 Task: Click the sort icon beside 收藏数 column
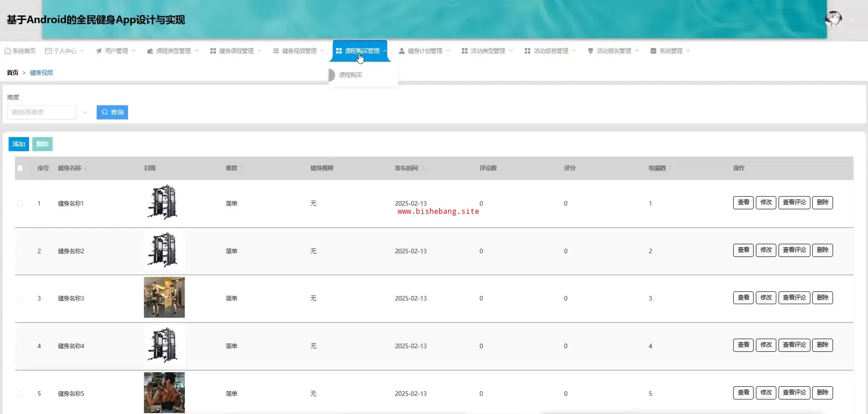tap(670, 168)
